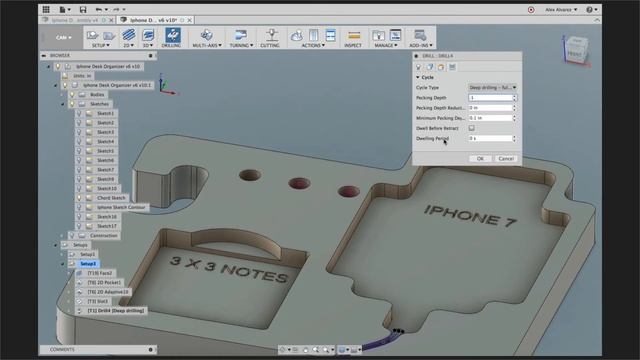Open the Alex Alvarez account dropdown
Image resolution: width=640 pixels, height=360 pixels.
[x=561, y=9]
